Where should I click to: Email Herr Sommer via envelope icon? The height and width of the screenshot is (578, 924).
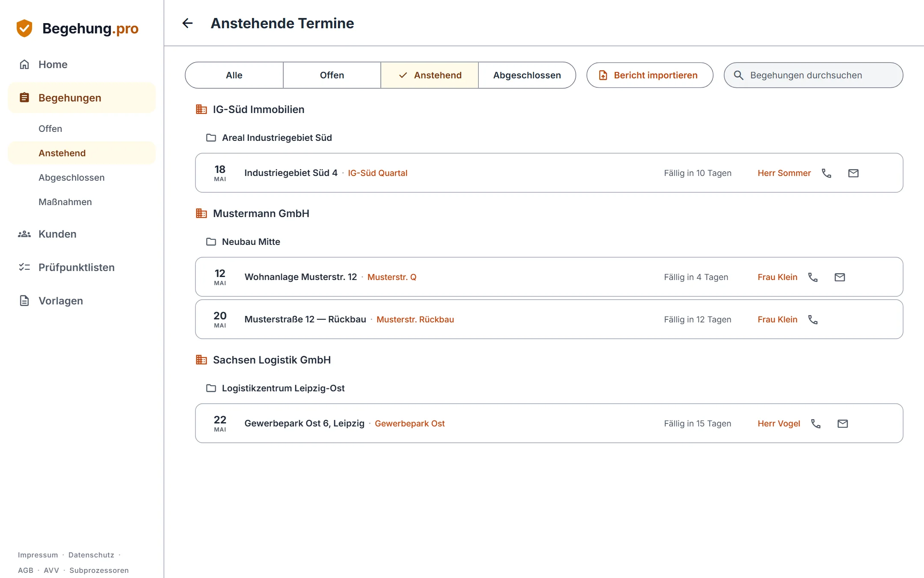[853, 173]
